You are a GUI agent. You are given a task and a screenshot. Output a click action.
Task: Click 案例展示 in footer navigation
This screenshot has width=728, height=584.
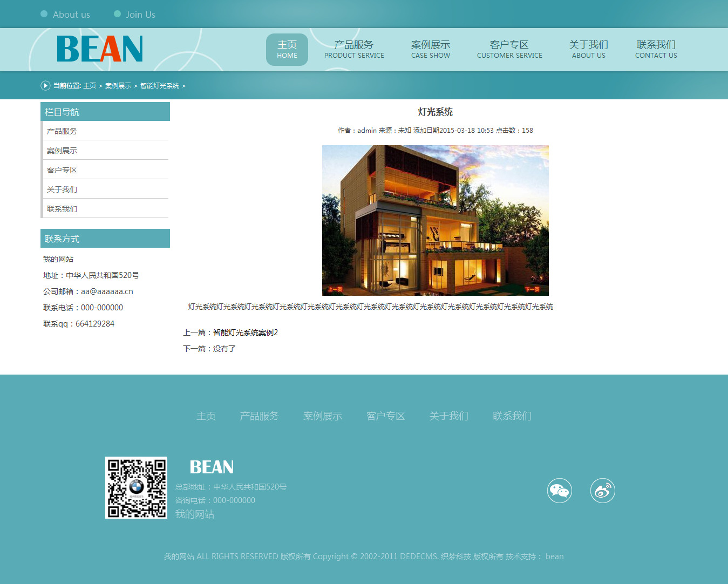[x=322, y=416]
